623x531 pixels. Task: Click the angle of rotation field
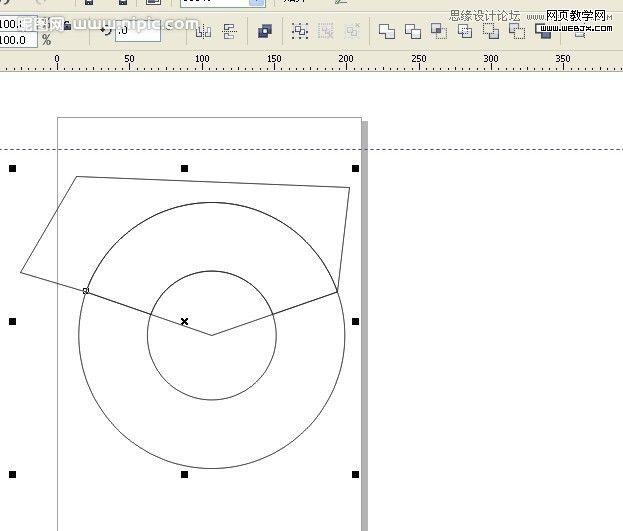click(138, 31)
